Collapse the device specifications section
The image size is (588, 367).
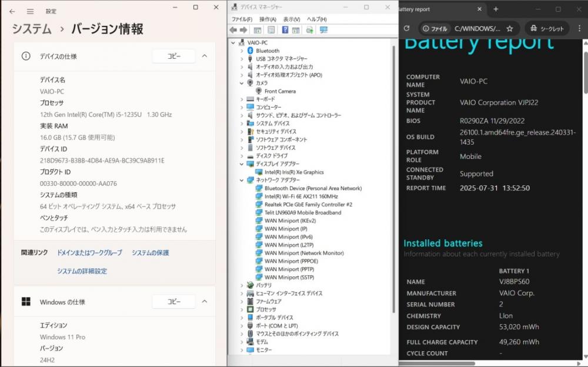(x=205, y=56)
